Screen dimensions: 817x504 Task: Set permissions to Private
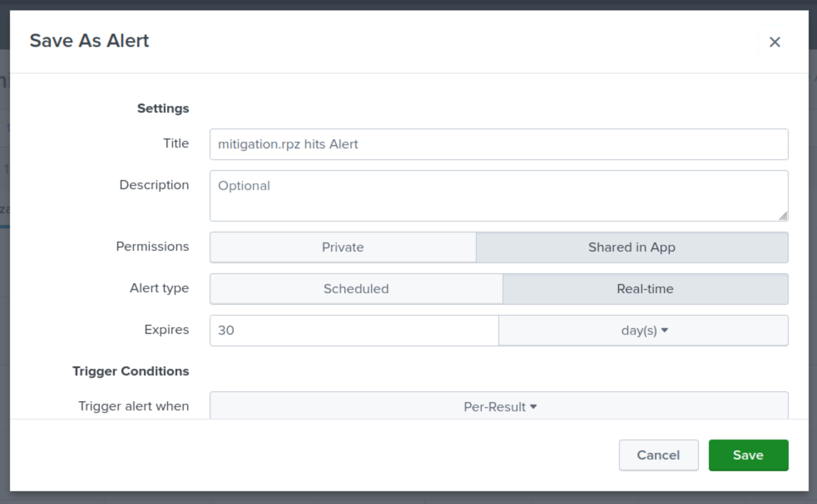[343, 247]
